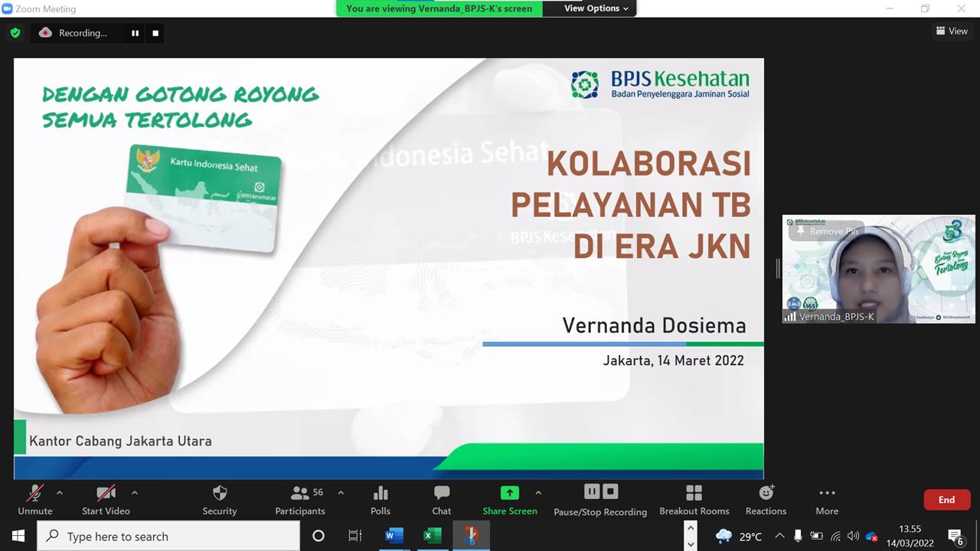This screenshot has height=551, width=980.
Task: Start Video camera toggle
Action: pos(106,494)
